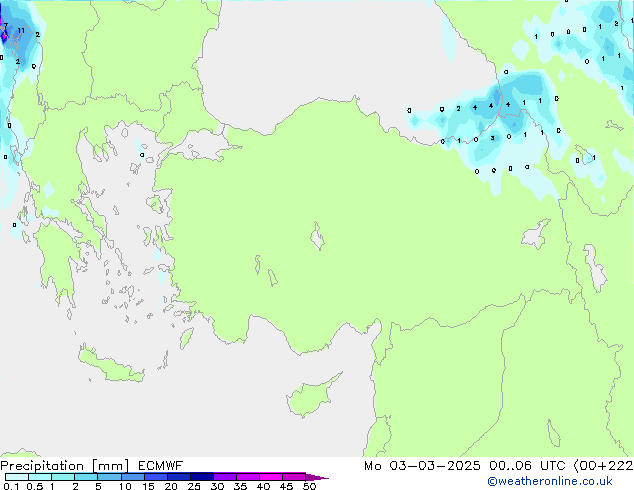
Task: Click the 'Mo 03-03-2025' date text
Action: [x=422, y=466]
